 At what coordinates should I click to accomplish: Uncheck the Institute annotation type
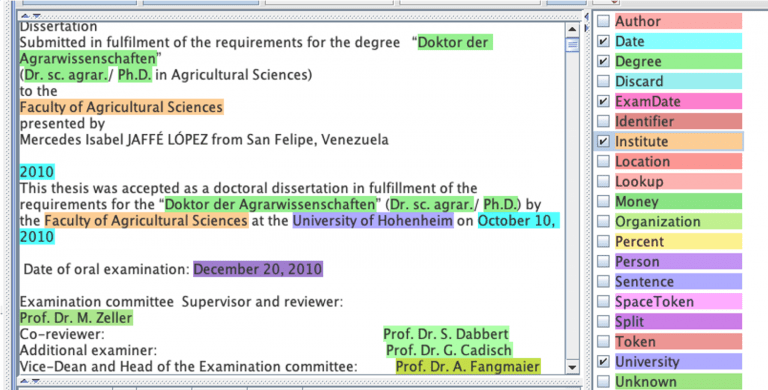coord(603,141)
